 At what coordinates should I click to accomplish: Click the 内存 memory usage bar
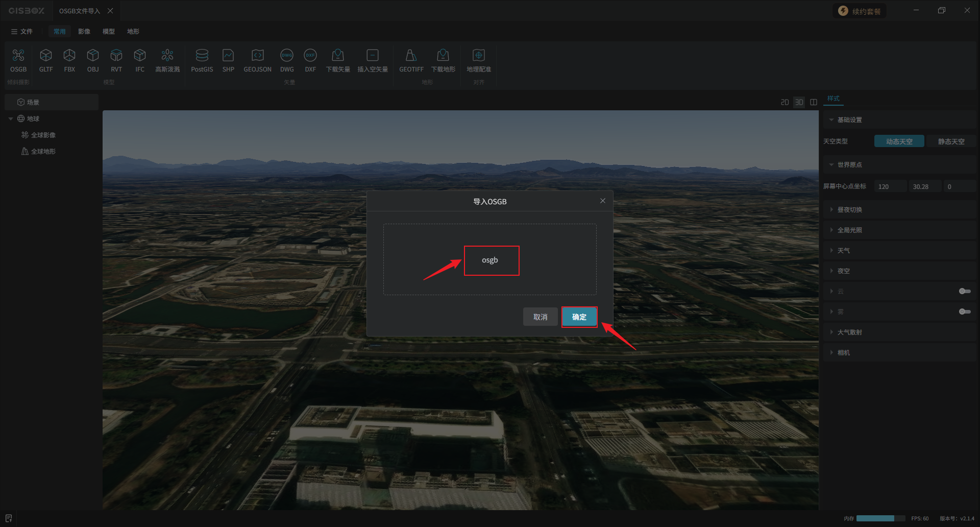coord(880,518)
